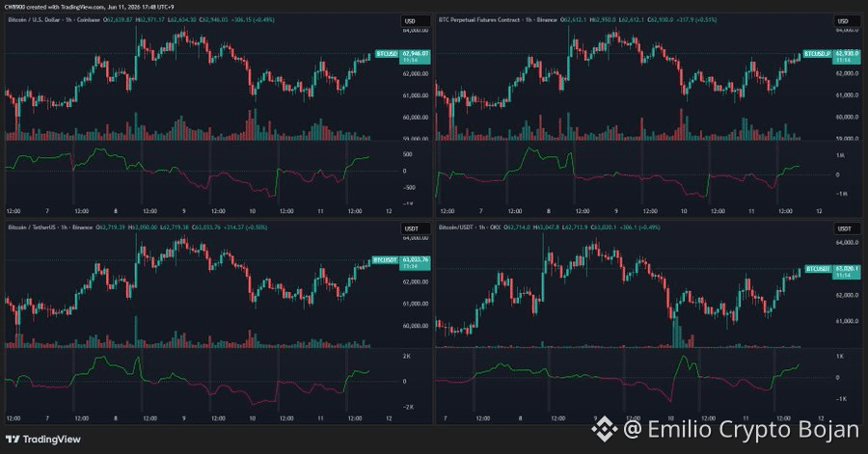The image size is (868, 454).
Task: Click the date '8' on the OKX chart's time axis
Action: (x=520, y=418)
